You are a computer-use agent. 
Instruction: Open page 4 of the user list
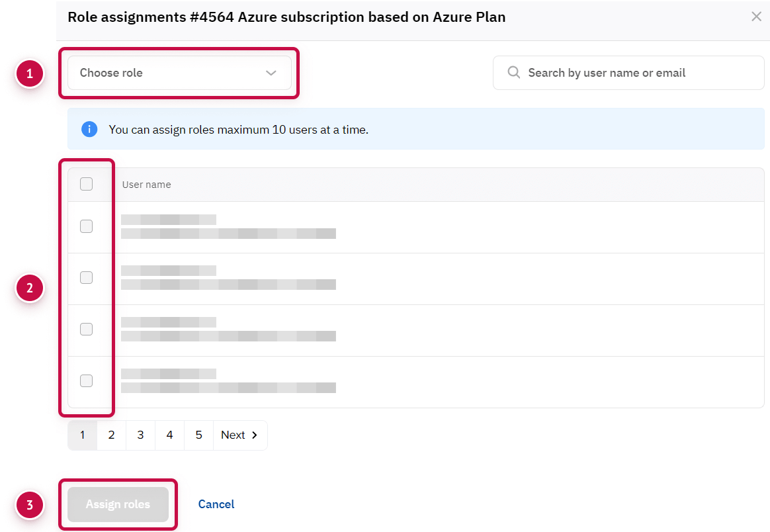tap(170, 435)
